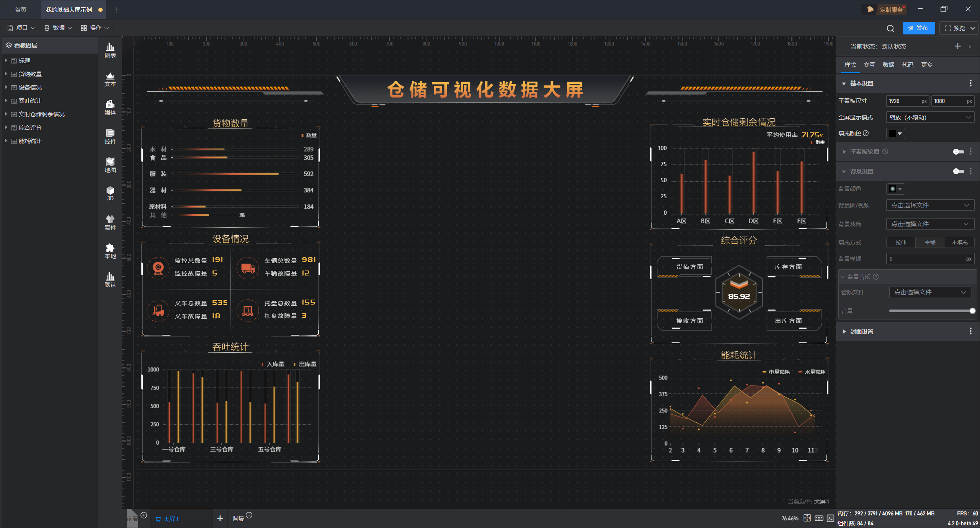Click the fit-to-screen icon beside zoom percentage
This screenshot has height=528, width=980.
807,518
